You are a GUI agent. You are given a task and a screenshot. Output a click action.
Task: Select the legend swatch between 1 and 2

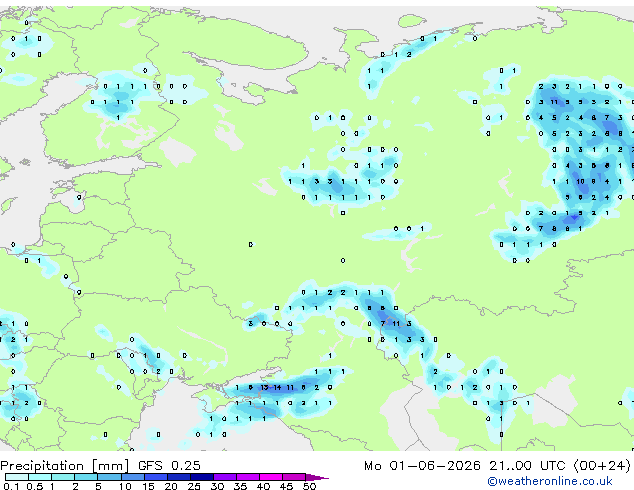pos(63,477)
